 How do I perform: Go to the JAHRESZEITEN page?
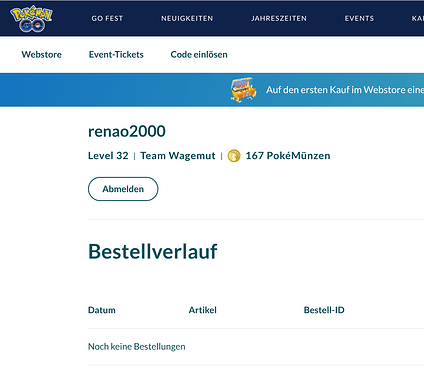pos(279,18)
